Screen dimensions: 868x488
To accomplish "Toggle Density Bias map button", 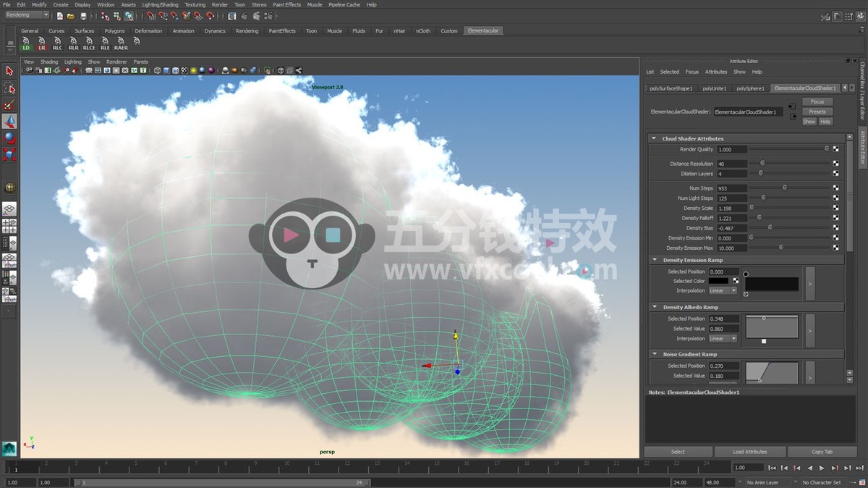I will point(835,228).
